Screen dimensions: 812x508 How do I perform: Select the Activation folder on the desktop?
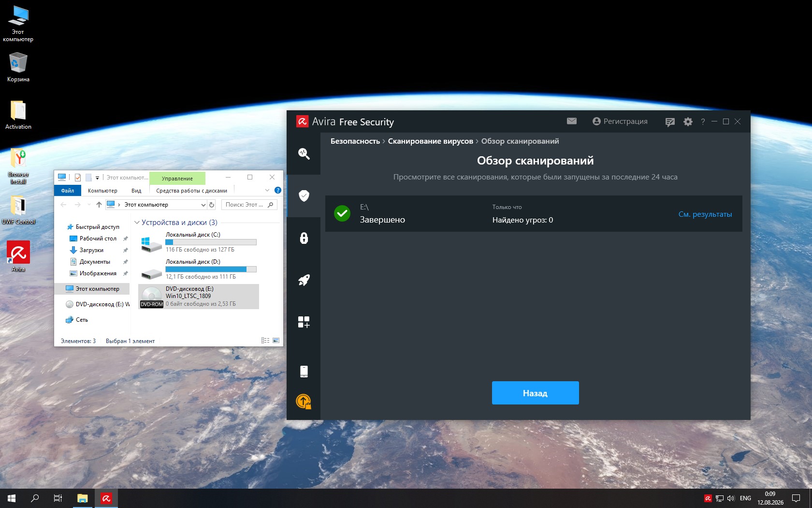(18, 115)
